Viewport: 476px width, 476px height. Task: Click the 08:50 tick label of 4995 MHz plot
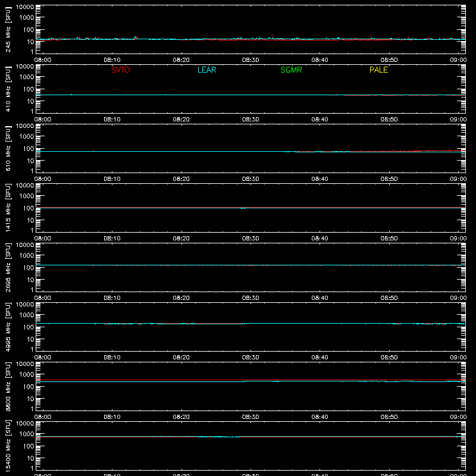389,358
